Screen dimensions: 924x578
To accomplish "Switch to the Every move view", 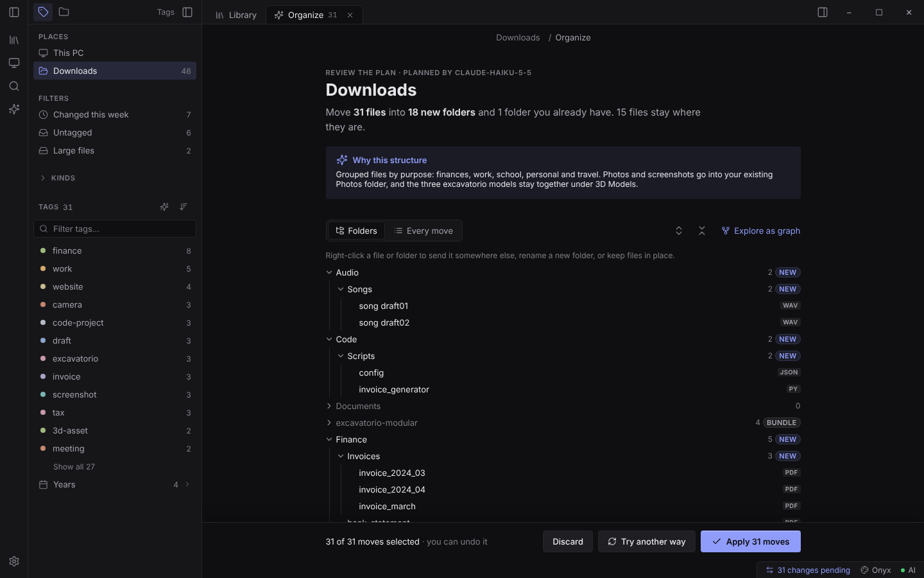I will point(424,231).
